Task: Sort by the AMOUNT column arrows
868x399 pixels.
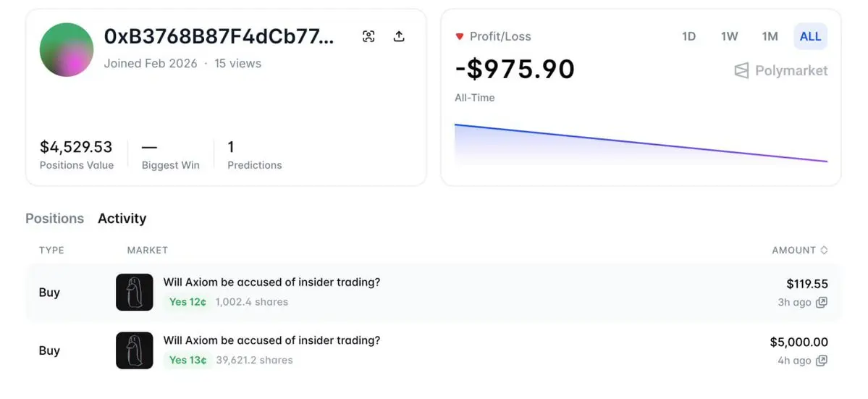Action: 823,251
